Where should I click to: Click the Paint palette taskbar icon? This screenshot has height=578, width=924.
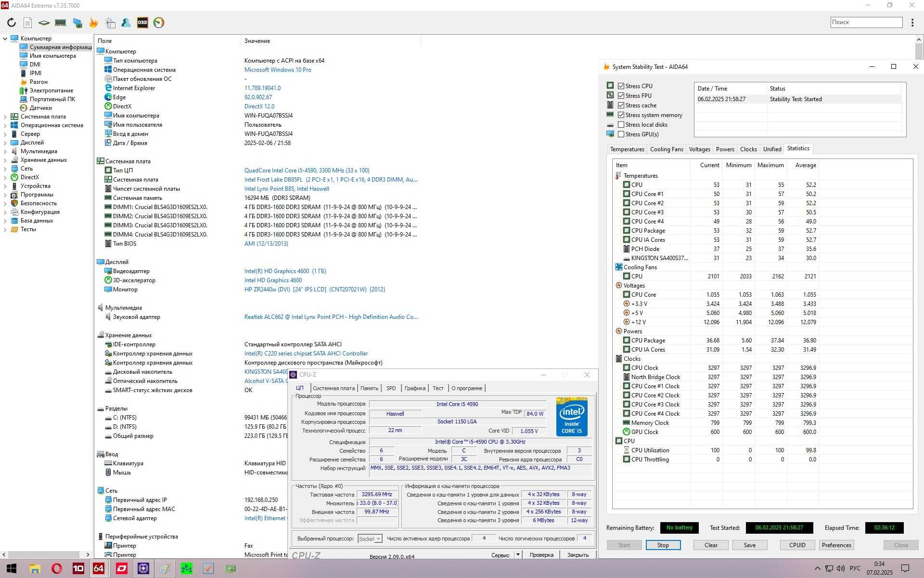[165, 568]
